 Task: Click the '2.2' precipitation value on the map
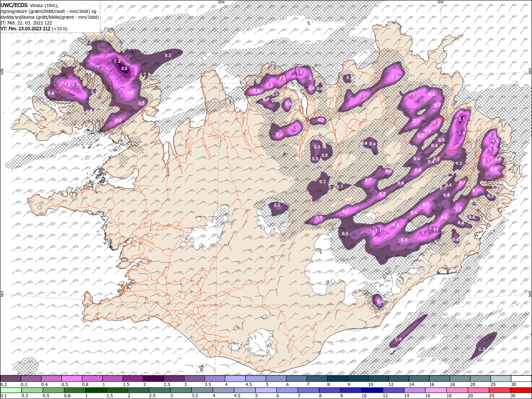[x=117, y=61]
